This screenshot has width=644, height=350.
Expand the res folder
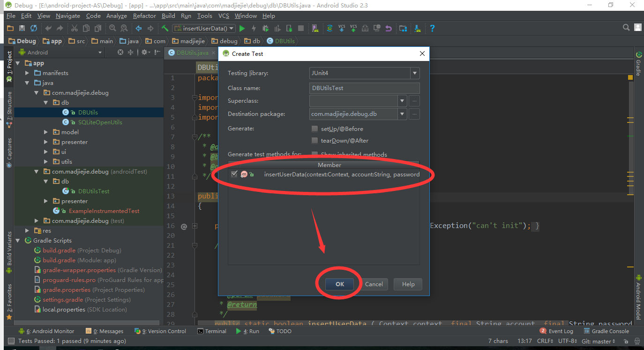click(27, 231)
